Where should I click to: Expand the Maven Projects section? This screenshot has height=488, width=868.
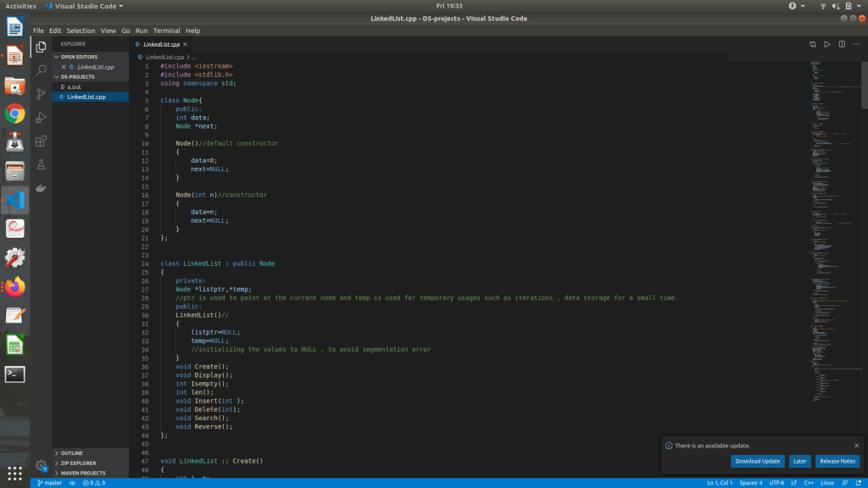point(82,473)
